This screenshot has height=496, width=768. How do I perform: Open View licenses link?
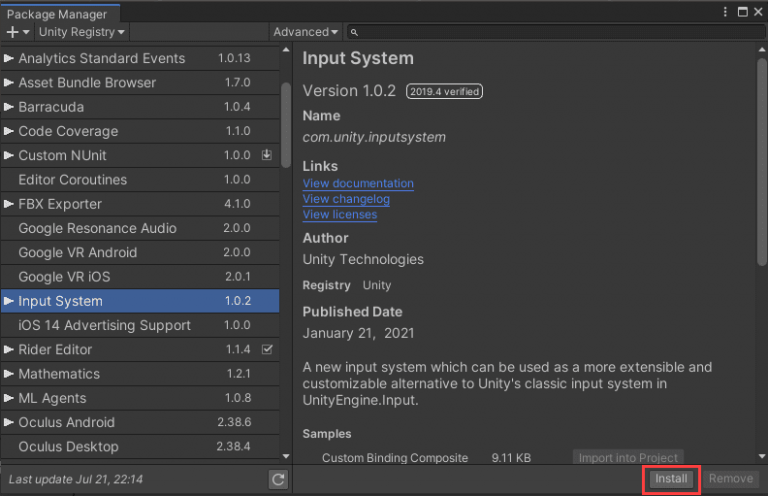click(340, 214)
